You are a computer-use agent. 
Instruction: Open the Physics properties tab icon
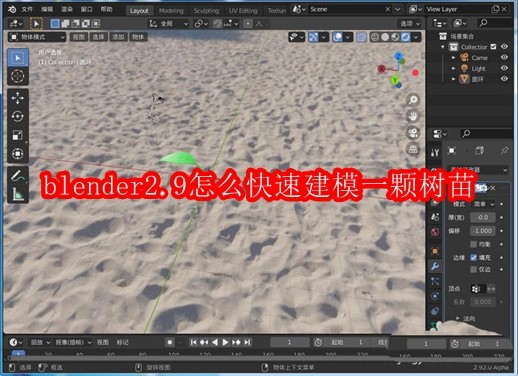click(435, 296)
